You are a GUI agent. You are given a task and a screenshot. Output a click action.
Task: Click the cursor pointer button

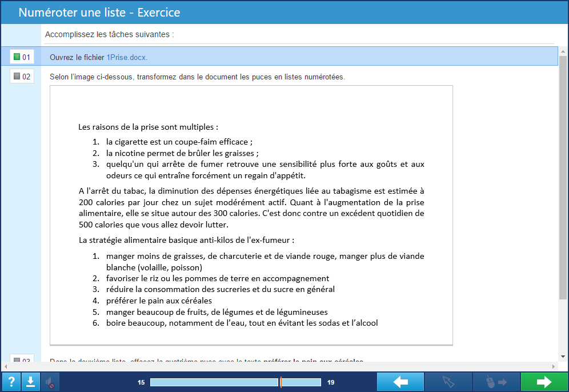[x=448, y=382]
